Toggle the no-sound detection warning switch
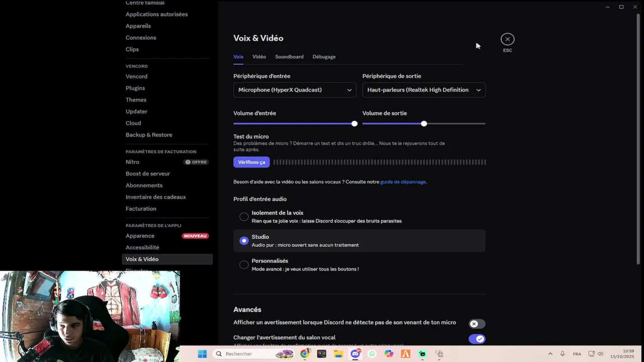Screen dimensions: 644x362 pos(477,324)
